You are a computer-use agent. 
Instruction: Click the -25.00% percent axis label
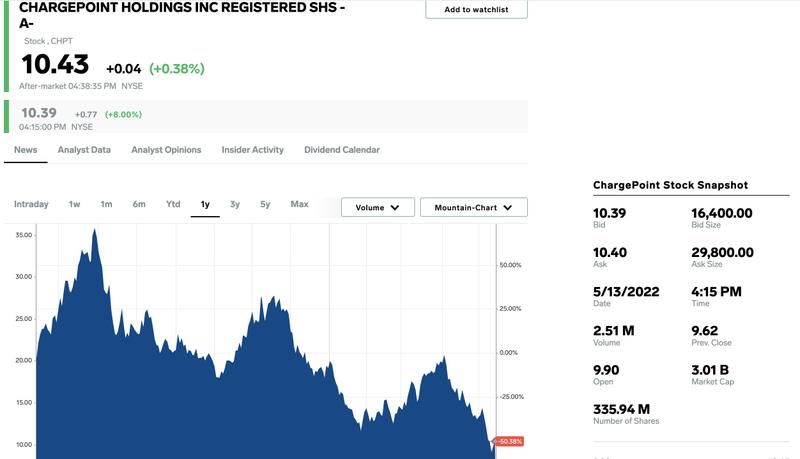(511, 396)
